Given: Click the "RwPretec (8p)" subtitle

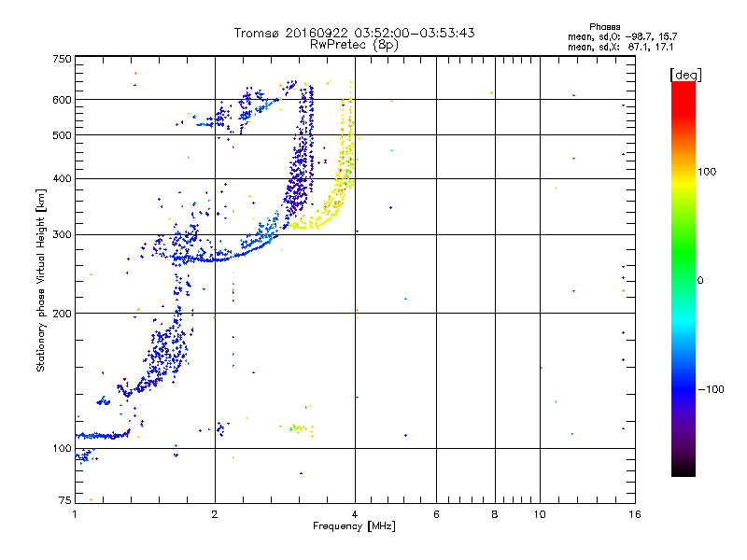Looking at the screenshot, I should [354, 45].
